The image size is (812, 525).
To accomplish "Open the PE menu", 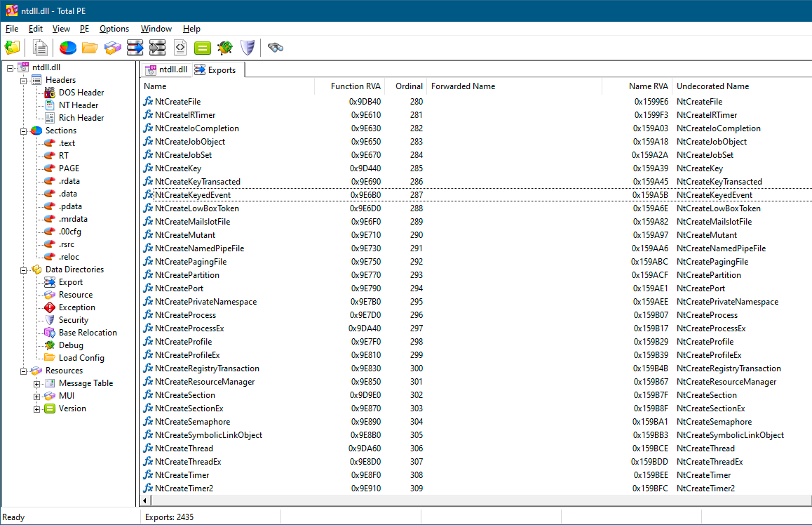I will [x=84, y=29].
